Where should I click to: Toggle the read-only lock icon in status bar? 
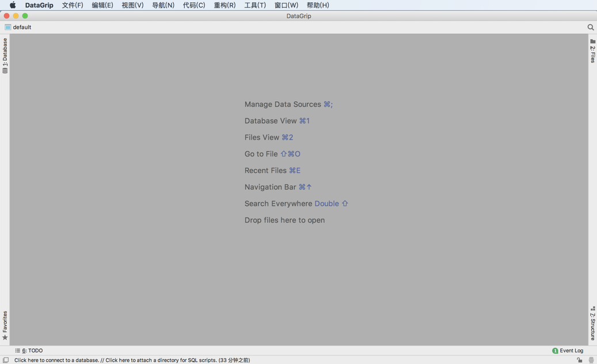click(580, 360)
